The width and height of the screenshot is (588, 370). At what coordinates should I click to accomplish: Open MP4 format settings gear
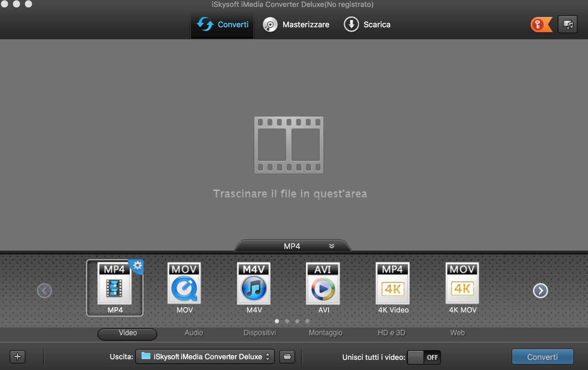coord(138,265)
